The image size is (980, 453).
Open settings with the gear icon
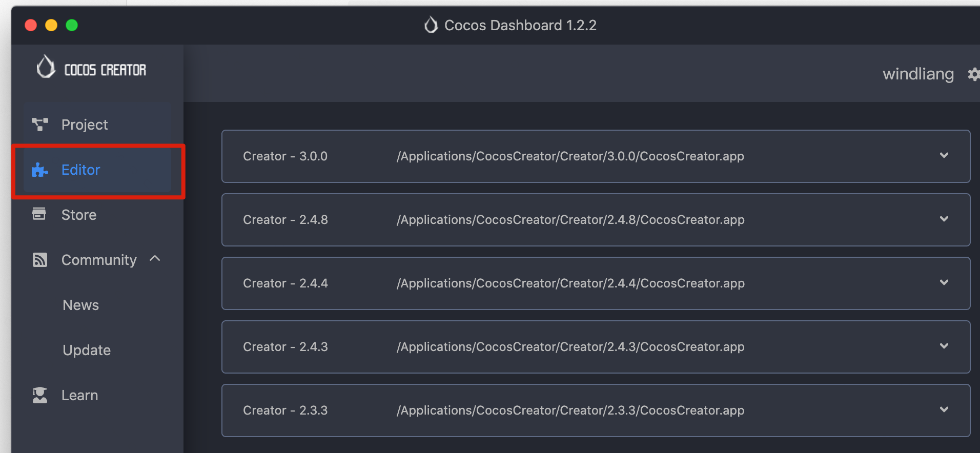[973, 74]
